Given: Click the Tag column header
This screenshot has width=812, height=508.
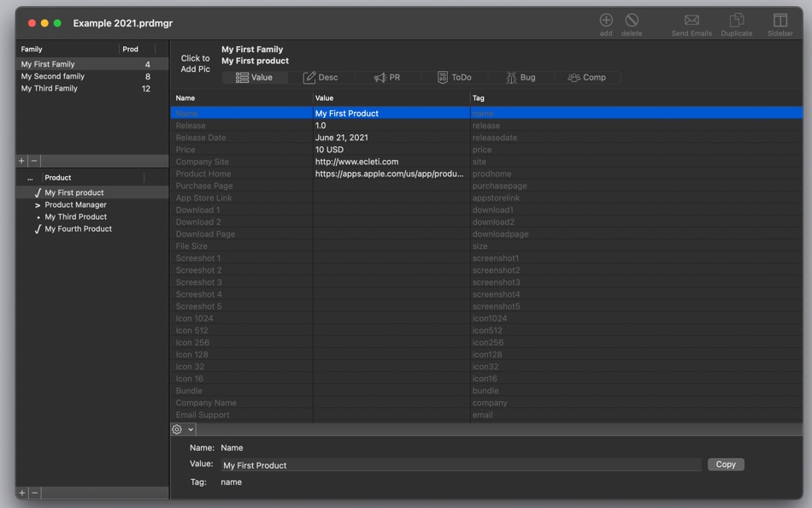Looking at the screenshot, I should 637,98.
